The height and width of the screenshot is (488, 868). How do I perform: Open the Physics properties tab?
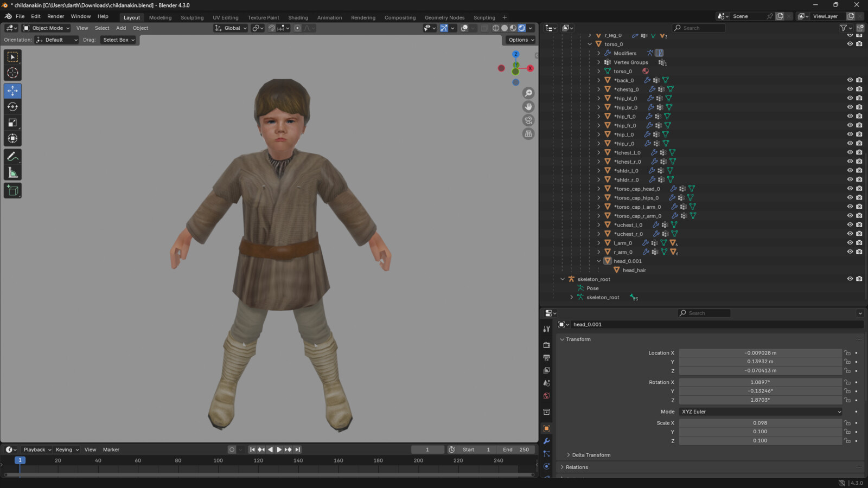pos(546,466)
